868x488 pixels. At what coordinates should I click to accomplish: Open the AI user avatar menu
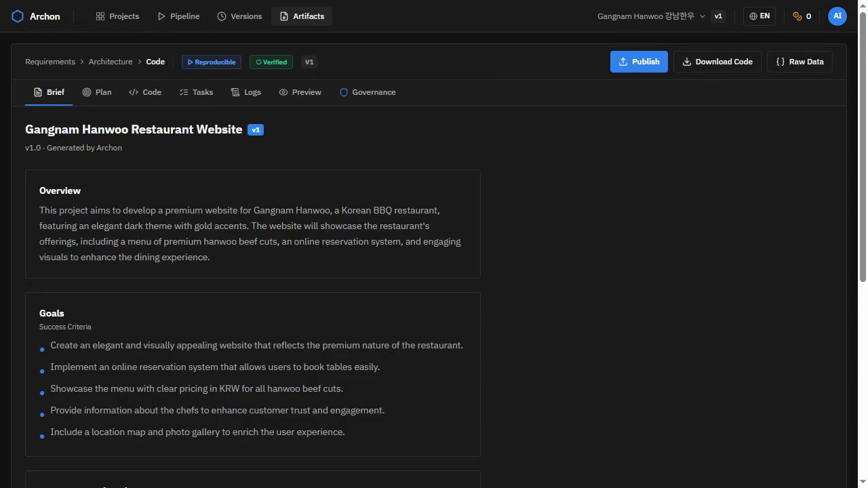[837, 16]
